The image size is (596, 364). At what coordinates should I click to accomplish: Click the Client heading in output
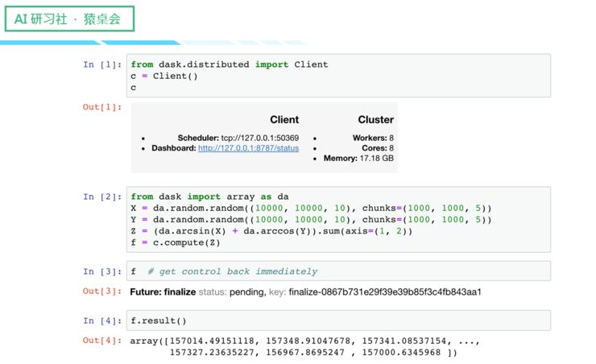(284, 120)
